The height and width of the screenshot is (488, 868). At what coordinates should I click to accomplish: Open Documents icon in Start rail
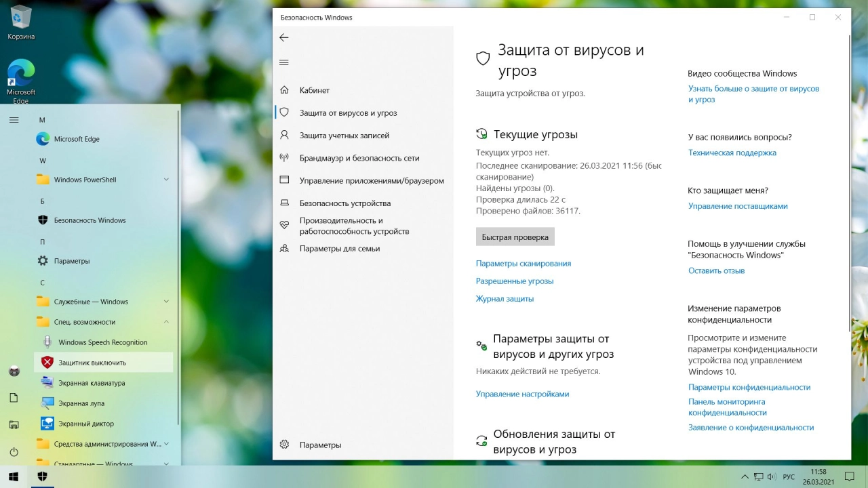pos(14,398)
